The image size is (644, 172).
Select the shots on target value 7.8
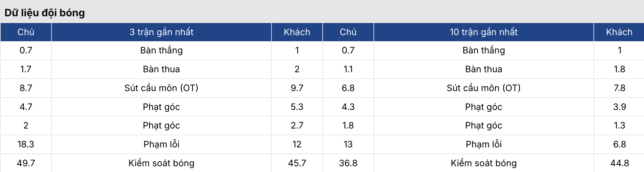tap(619, 88)
